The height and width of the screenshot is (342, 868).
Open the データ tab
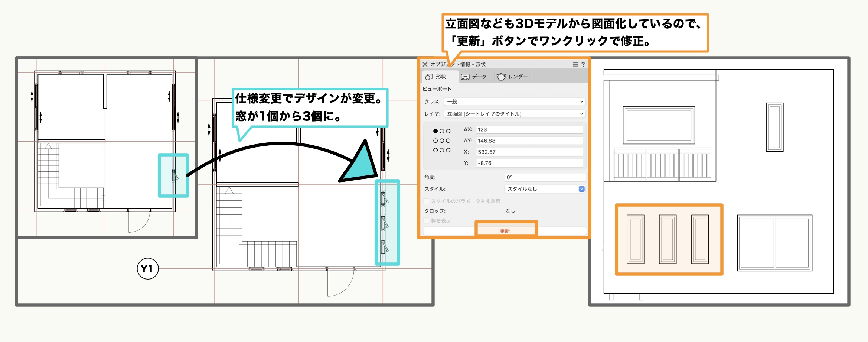(x=474, y=77)
